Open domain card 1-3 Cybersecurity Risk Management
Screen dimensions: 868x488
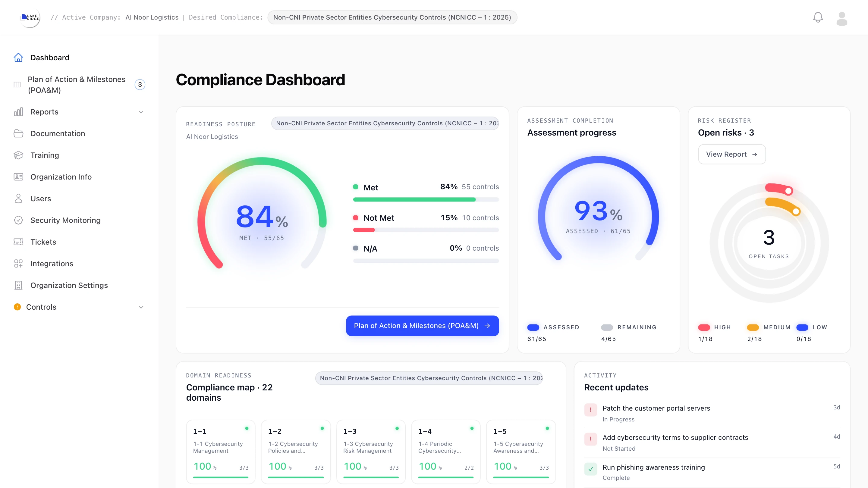click(371, 452)
